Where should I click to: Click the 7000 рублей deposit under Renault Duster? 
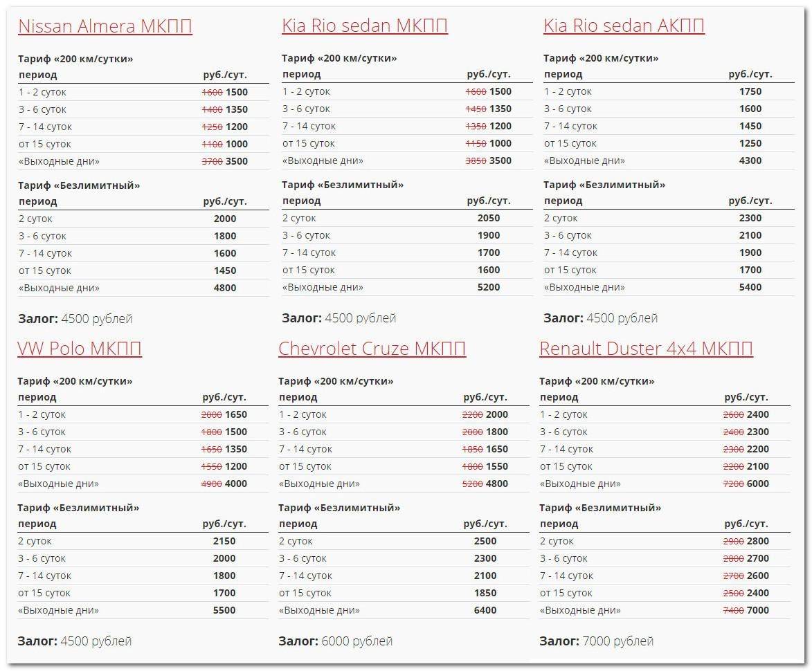point(617,641)
